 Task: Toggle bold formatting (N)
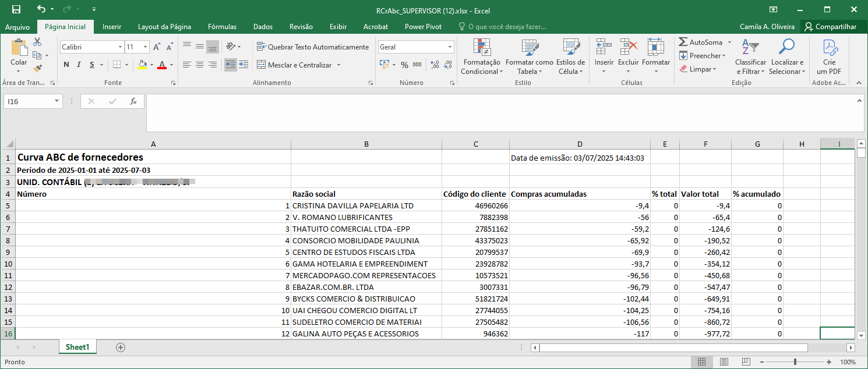(x=66, y=65)
